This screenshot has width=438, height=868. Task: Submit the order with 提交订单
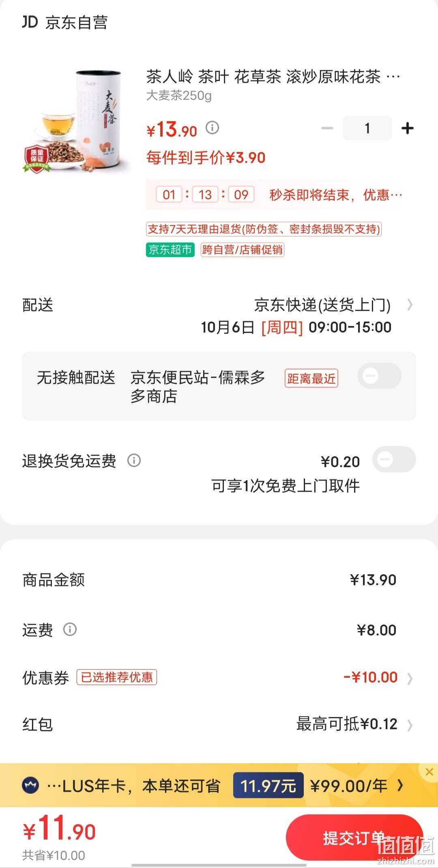click(354, 838)
